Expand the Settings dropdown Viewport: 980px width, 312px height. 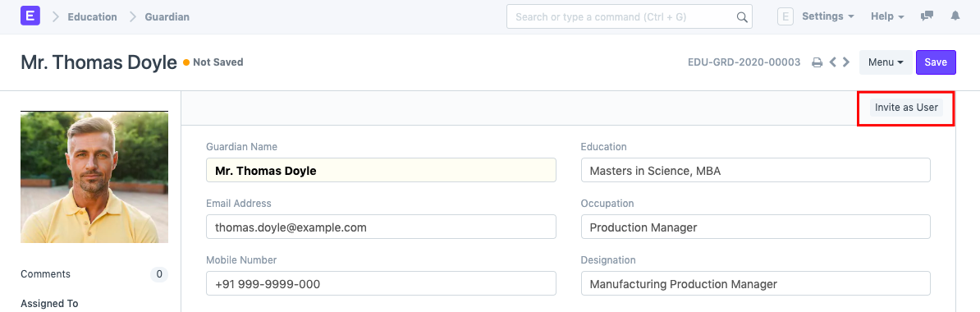click(828, 17)
